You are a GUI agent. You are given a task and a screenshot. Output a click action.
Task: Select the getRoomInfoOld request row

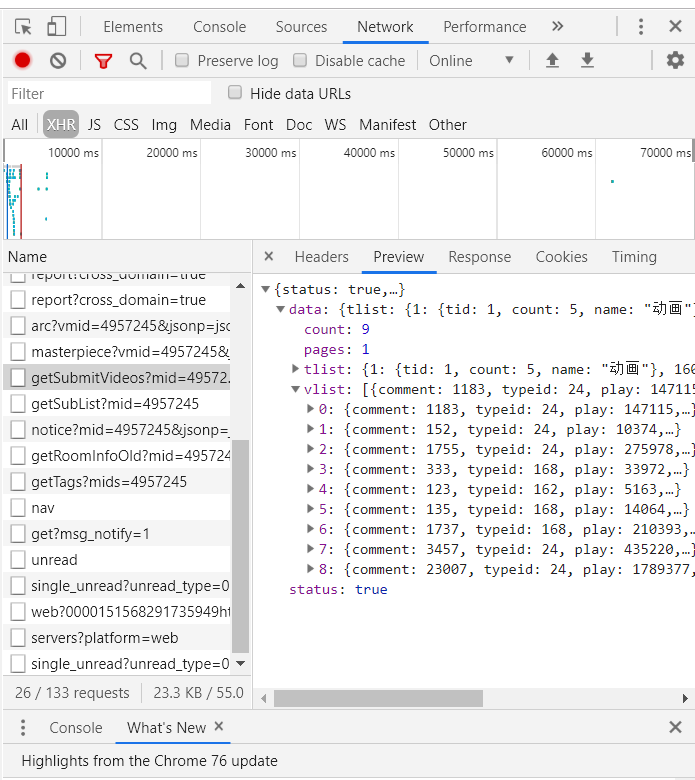117,456
